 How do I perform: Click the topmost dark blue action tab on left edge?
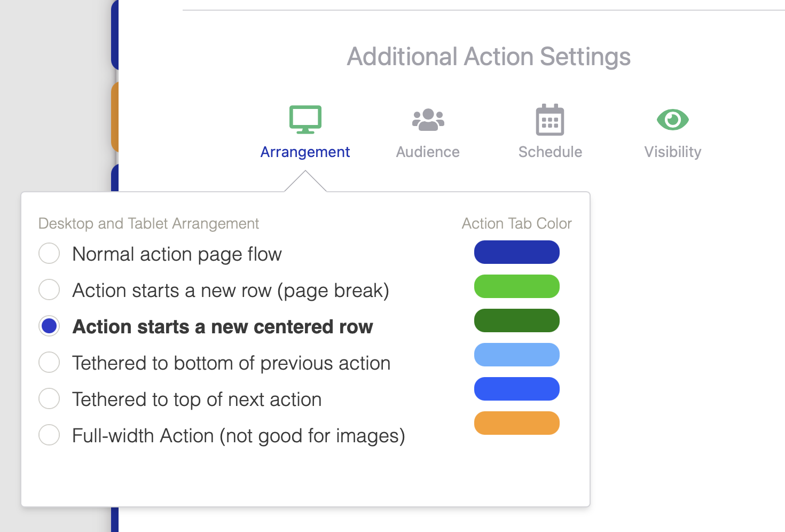114,35
